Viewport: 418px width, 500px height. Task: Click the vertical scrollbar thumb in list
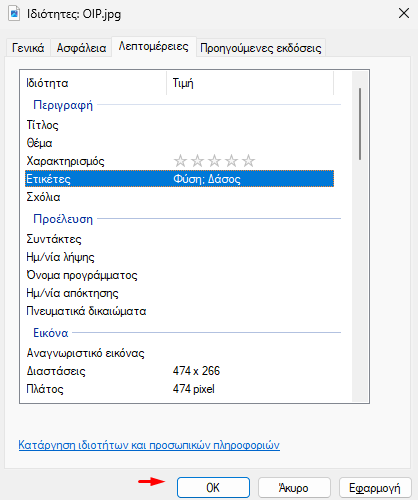[x=360, y=124]
